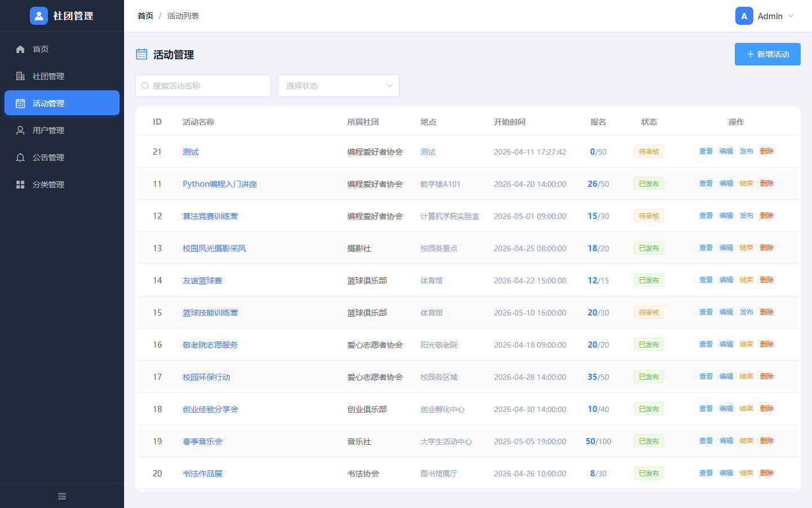Viewport: 812px width, 508px height.
Task: Open the Python编程入门讲座 activity link
Action: point(220,184)
